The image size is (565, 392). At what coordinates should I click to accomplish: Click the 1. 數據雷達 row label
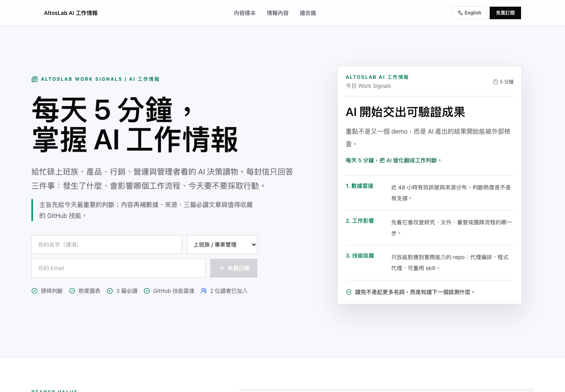point(359,186)
